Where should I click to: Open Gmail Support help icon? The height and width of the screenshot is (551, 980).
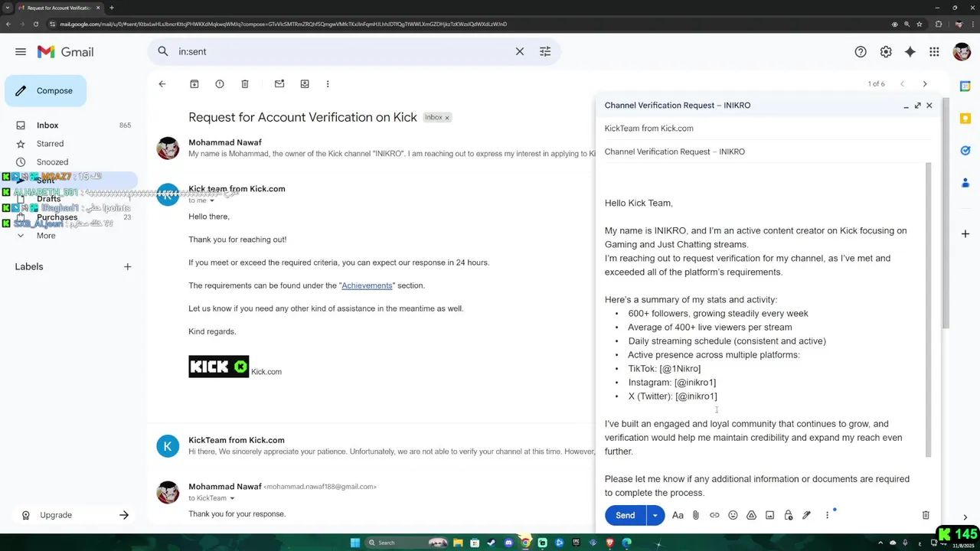(x=861, y=52)
